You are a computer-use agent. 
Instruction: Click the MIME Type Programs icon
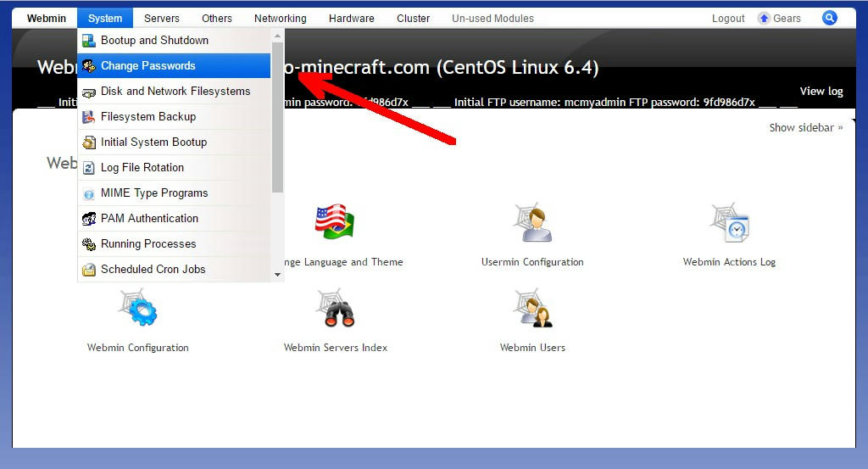[88, 194]
